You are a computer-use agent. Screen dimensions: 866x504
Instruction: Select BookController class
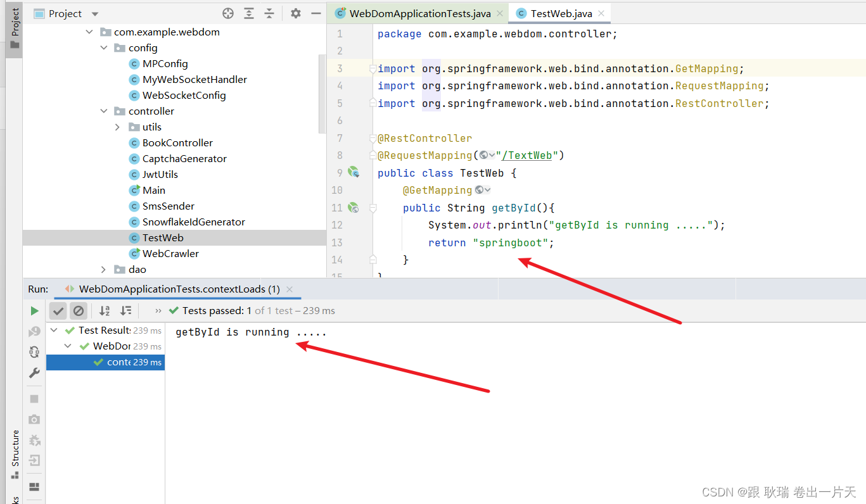(x=177, y=142)
